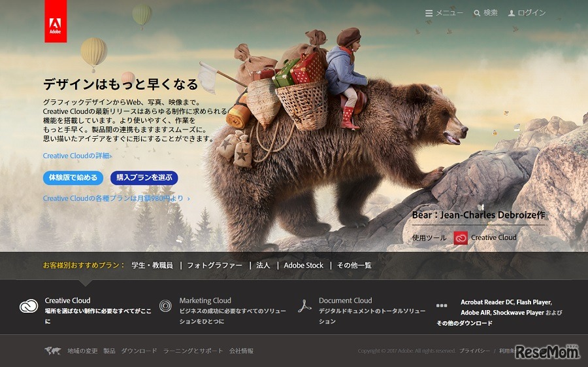Click the world map region icon
Viewport: 588px width, 367px height.
[52, 351]
